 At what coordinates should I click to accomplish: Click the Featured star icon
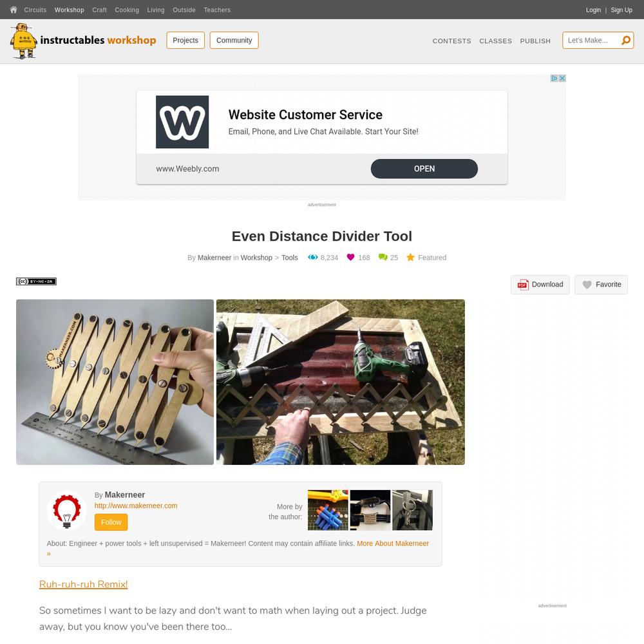click(410, 257)
